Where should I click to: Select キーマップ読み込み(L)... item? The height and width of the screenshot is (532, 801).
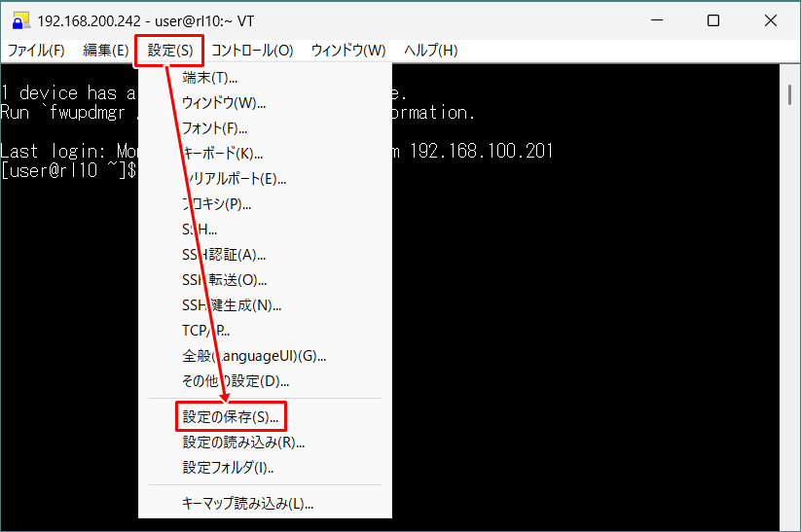coord(247,504)
